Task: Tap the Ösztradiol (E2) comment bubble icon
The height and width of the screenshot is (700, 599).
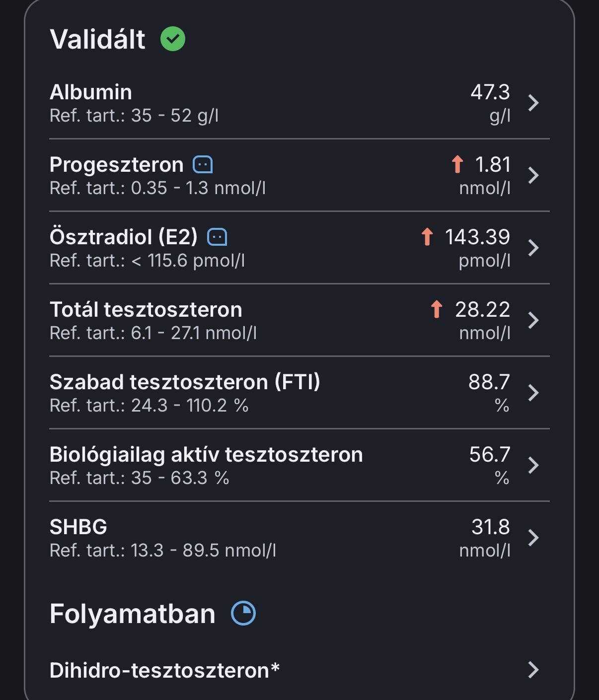Action: tap(217, 237)
